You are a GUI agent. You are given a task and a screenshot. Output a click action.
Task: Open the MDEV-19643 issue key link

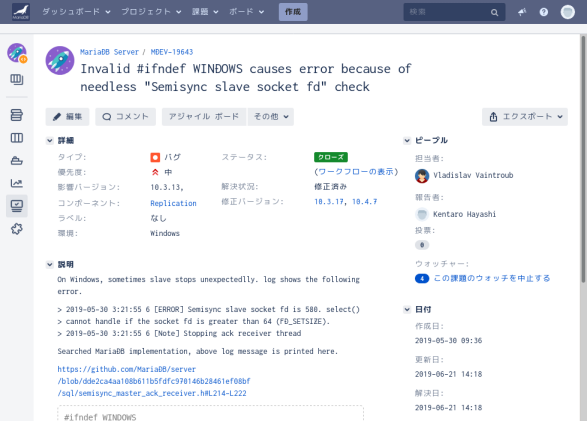coord(172,52)
